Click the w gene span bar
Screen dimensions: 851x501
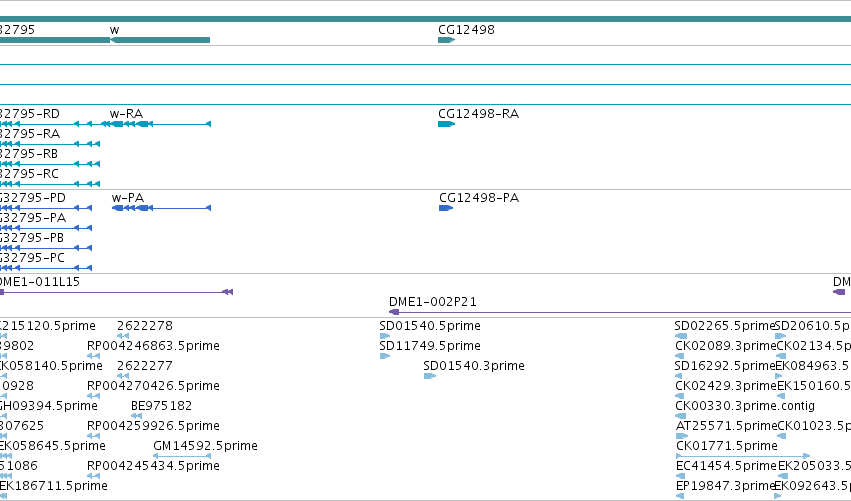[160, 40]
